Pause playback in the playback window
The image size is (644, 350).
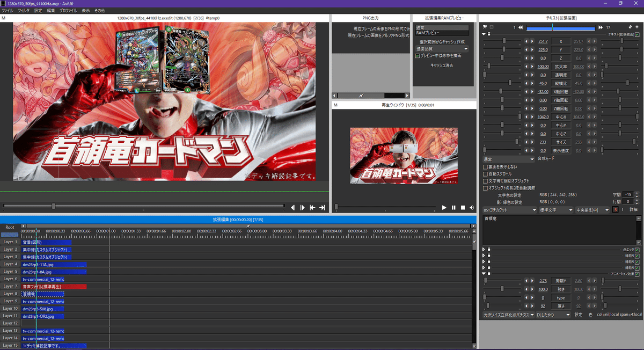point(453,207)
